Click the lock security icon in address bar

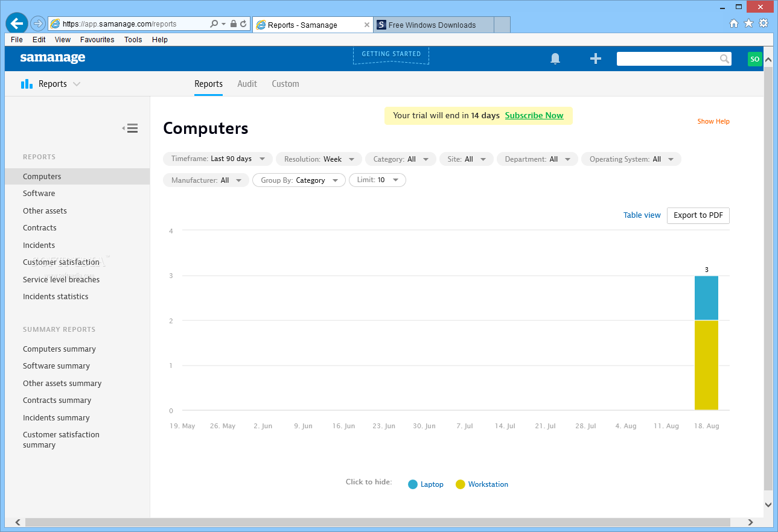pyautogui.click(x=234, y=24)
